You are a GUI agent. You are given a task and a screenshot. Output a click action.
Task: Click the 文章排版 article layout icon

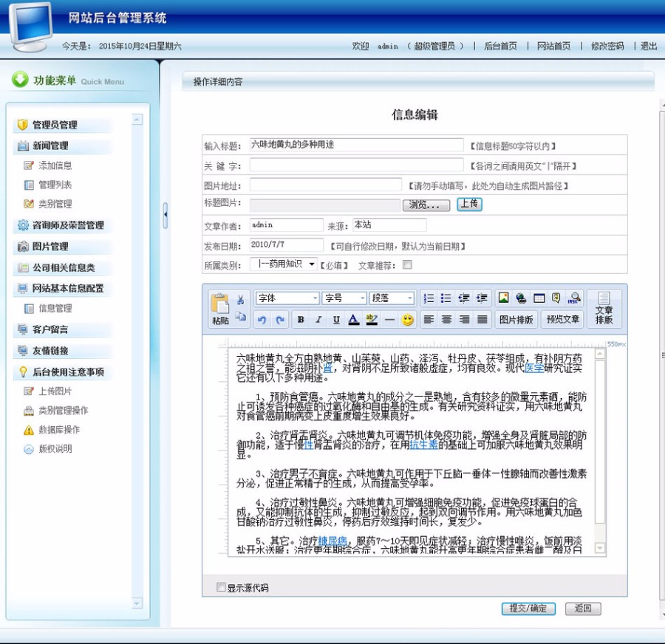tap(604, 308)
